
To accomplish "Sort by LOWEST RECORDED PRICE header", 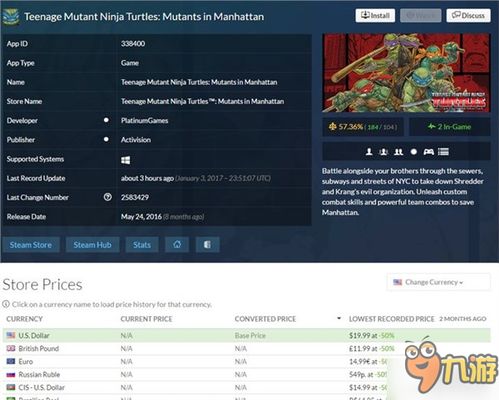I will 391,319.
